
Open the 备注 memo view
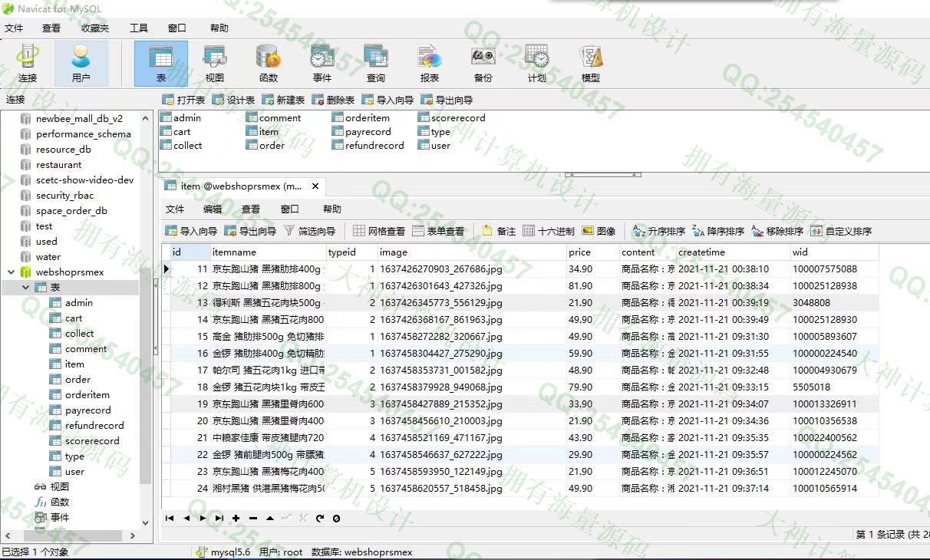tap(499, 231)
